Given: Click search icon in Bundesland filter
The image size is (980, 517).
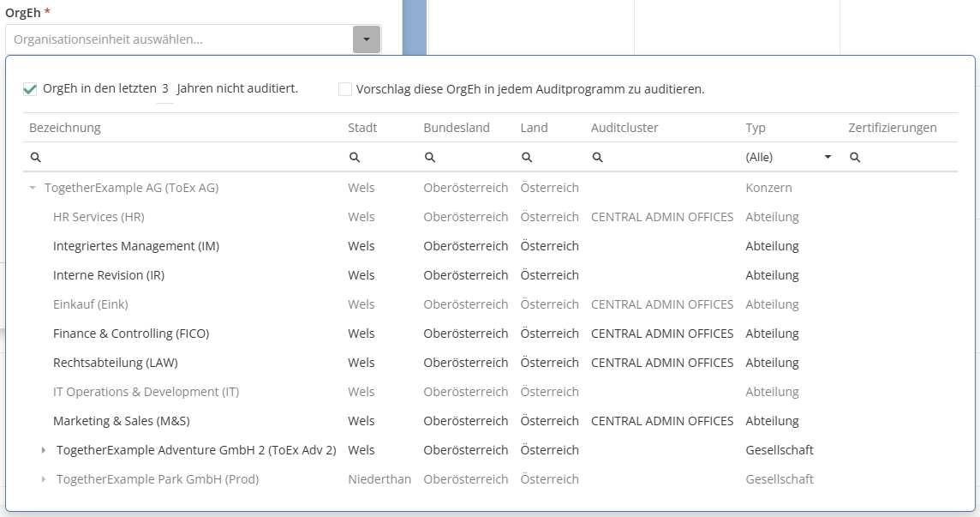Looking at the screenshot, I should [x=429, y=158].
